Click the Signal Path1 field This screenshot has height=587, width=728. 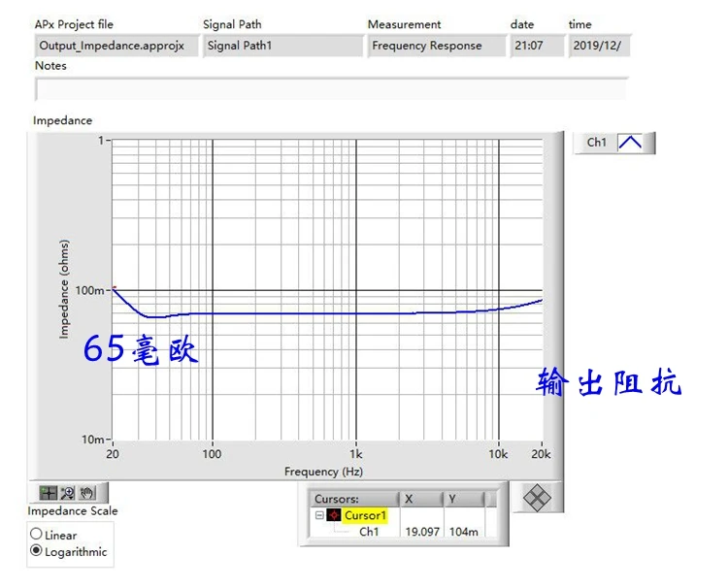pos(281,46)
